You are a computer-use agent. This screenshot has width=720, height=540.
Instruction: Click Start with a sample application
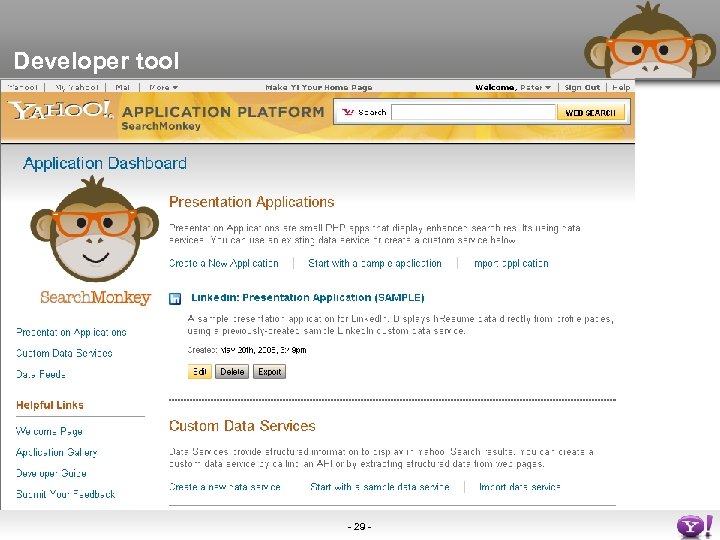pyautogui.click(x=375, y=263)
